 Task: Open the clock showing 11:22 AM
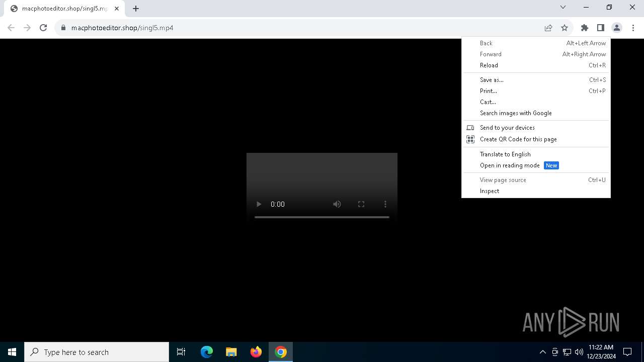[x=601, y=352]
